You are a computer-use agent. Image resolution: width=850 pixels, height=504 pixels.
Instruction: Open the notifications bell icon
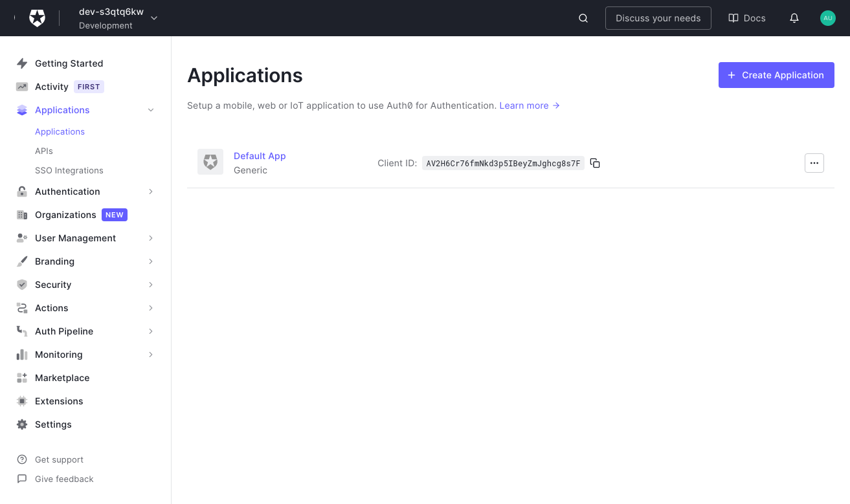click(x=794, y=18)
